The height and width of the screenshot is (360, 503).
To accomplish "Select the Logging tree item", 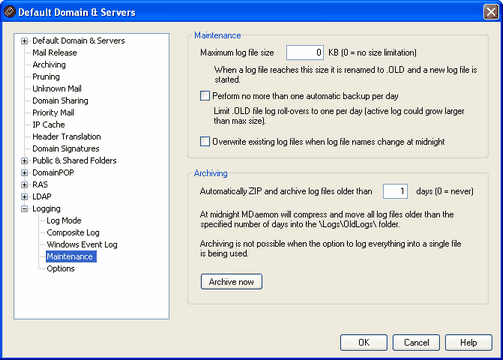I will coord(46,209).
